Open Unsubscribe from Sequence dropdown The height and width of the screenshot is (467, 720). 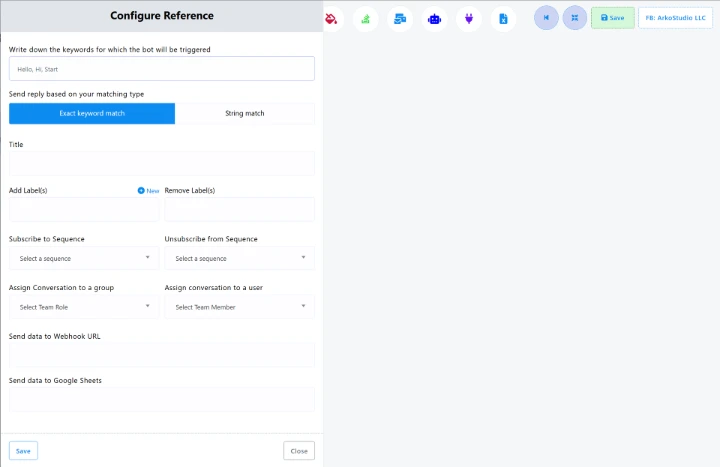point(239,258)
